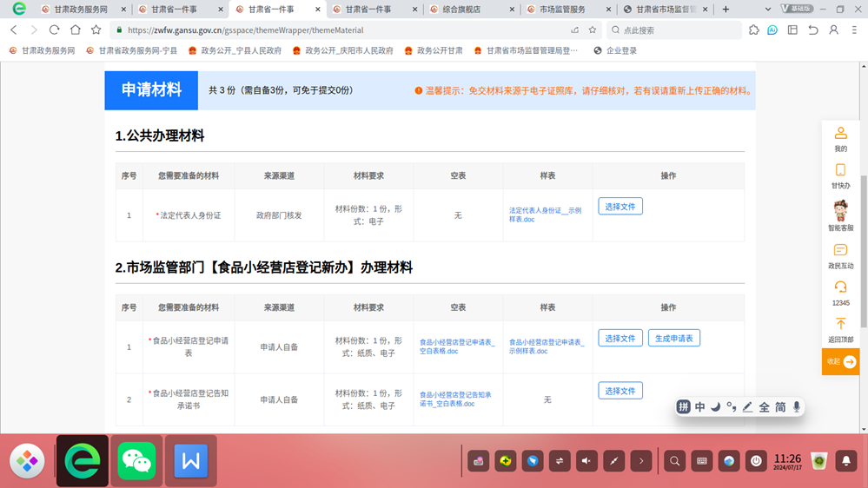The width and height of the screenshot is (868, 488).
Task: Switch to the 甘肃政务服务网 tab
Action: (82, 10)
